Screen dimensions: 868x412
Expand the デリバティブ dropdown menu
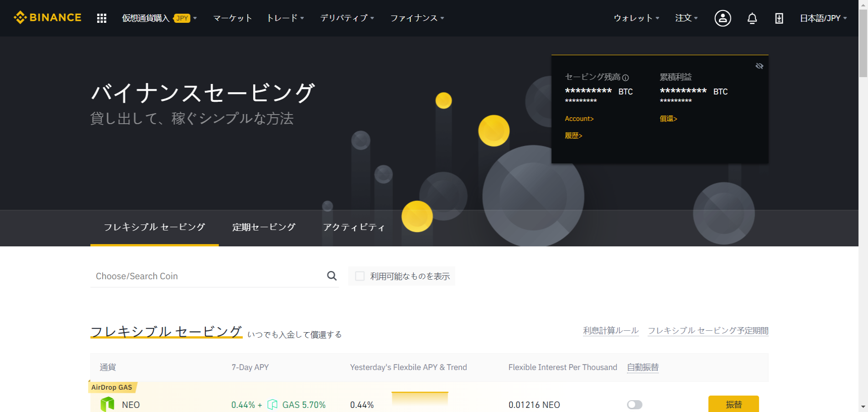coord(347,18)
